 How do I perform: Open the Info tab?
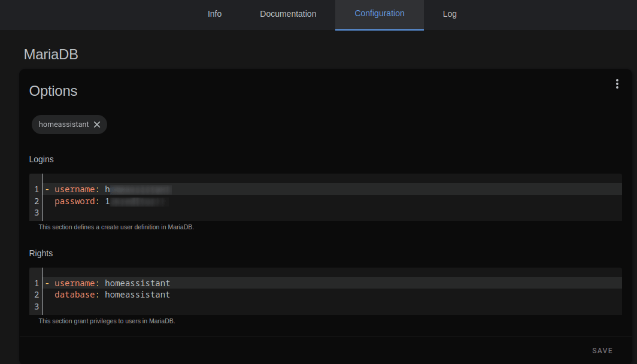click(214, 14)
